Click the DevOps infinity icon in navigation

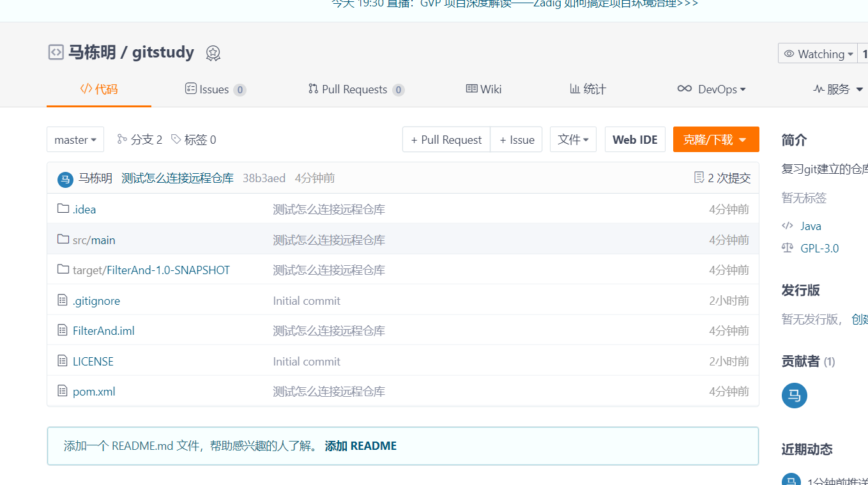coord(684,89)
